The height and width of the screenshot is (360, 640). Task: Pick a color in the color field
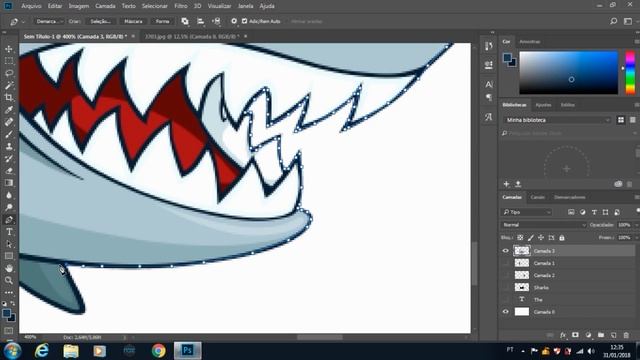(x=569, y=73)
